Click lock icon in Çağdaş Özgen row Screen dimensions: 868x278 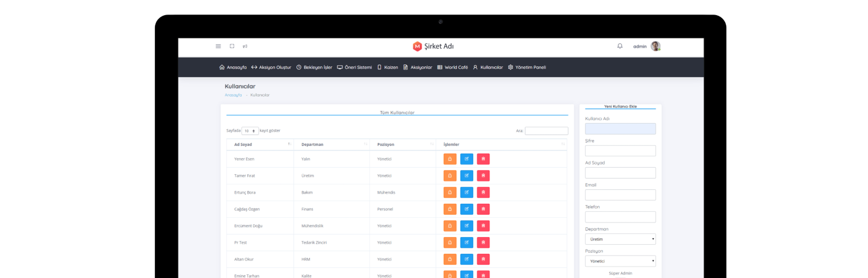(450, 209)
